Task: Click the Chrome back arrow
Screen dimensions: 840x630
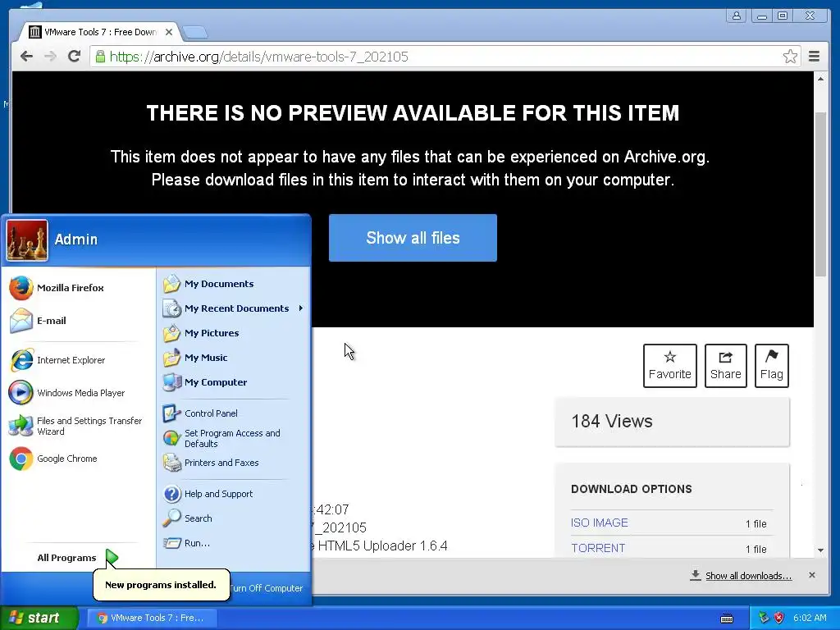Action: (x=26, y=57)
